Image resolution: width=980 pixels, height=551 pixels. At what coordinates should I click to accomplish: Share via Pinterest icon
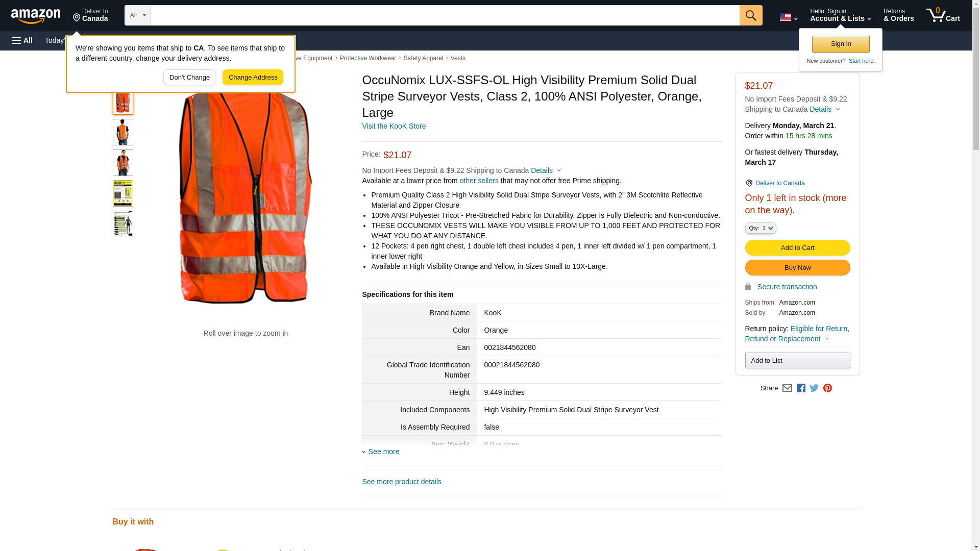click(x=827, y=388)
